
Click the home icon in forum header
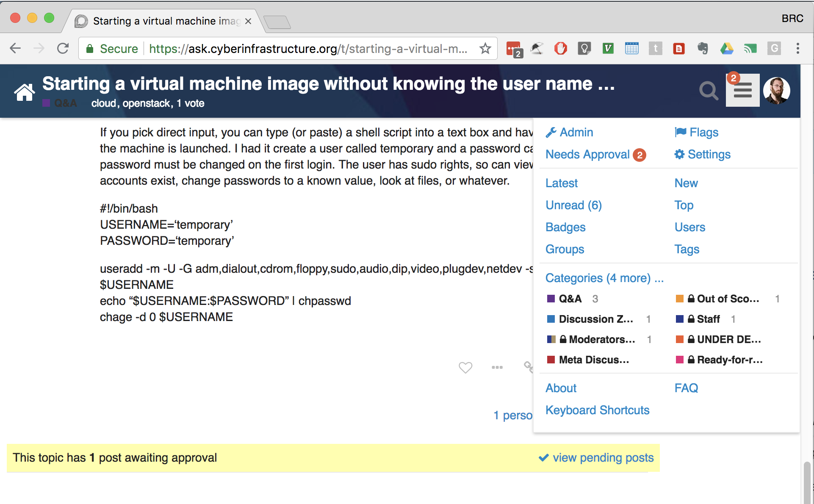[24, 92]
